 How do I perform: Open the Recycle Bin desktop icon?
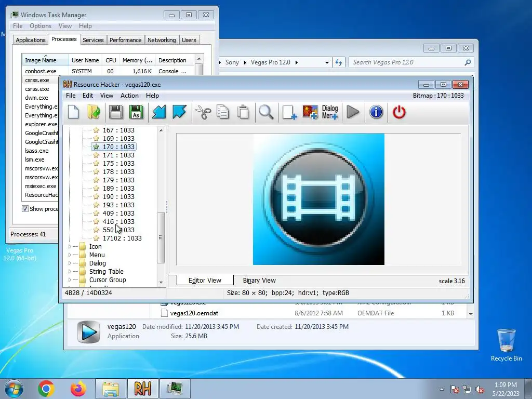coord(506,345)
